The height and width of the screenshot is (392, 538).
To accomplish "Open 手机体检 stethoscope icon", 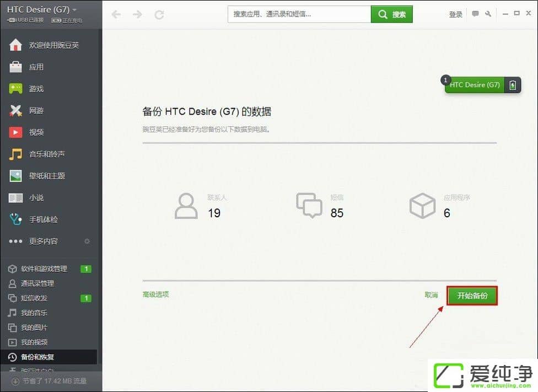I will click(x=15, y=219).
